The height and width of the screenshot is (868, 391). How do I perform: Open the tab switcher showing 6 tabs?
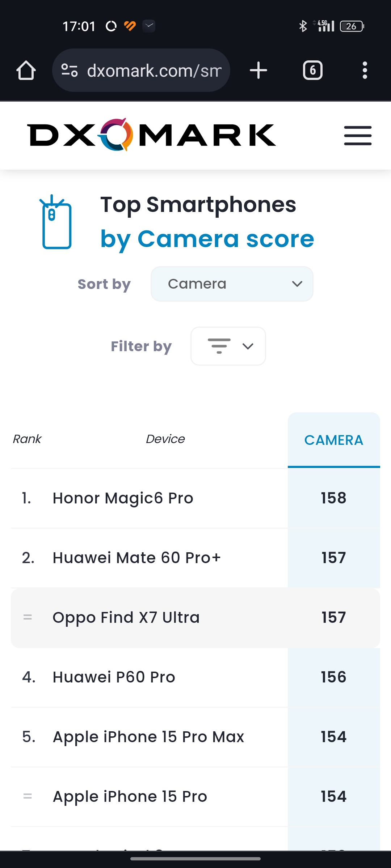(312, 70)
